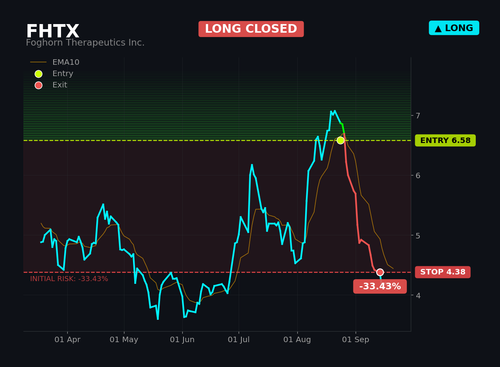
Task: Click the 01 Jul date axis label
Action: point(238,340)
